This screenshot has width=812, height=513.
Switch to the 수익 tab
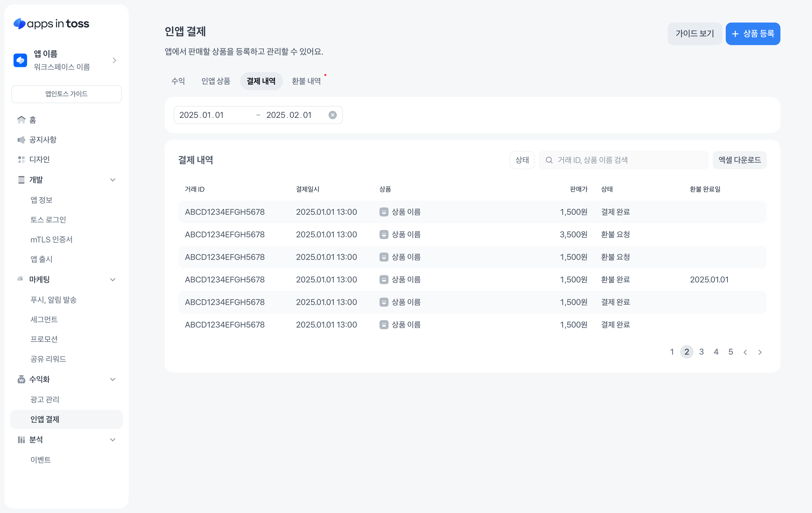(178, 81)
